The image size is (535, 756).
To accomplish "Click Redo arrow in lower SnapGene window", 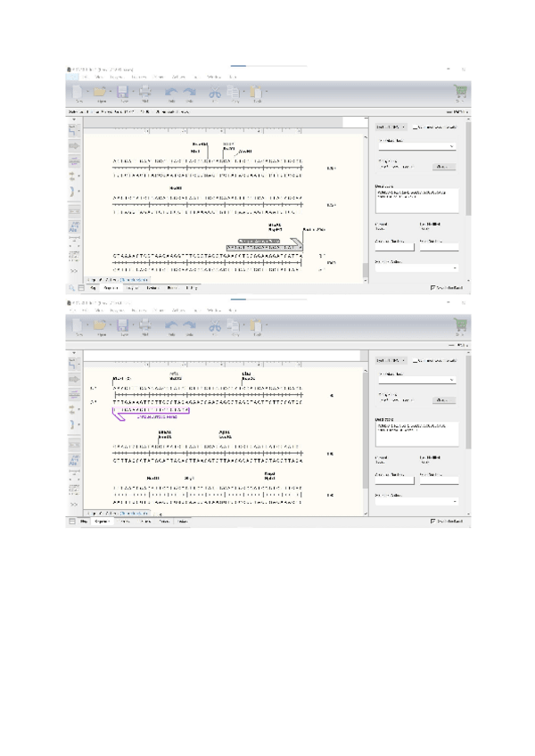I will [x=190, y=326].
